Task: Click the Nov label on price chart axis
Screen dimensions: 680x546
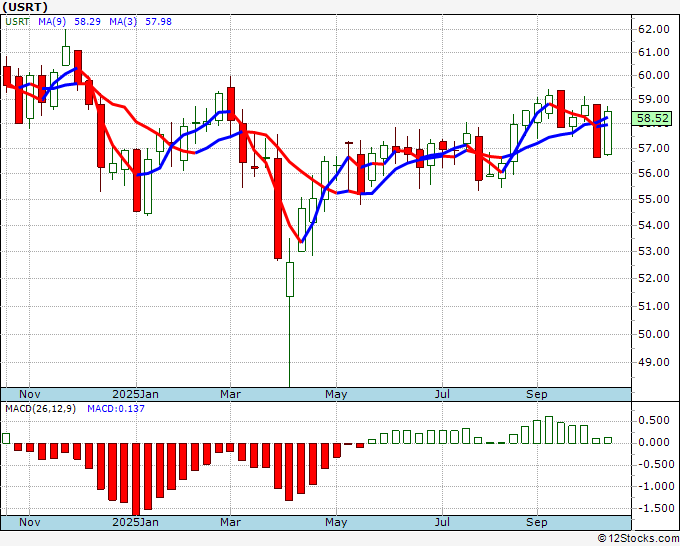Action: pos(29,394)
